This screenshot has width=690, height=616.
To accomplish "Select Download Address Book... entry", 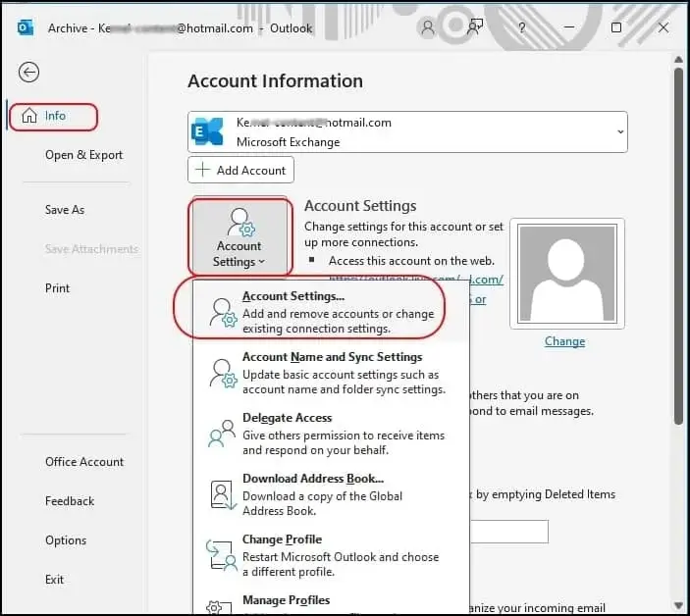I will point(331,493).
